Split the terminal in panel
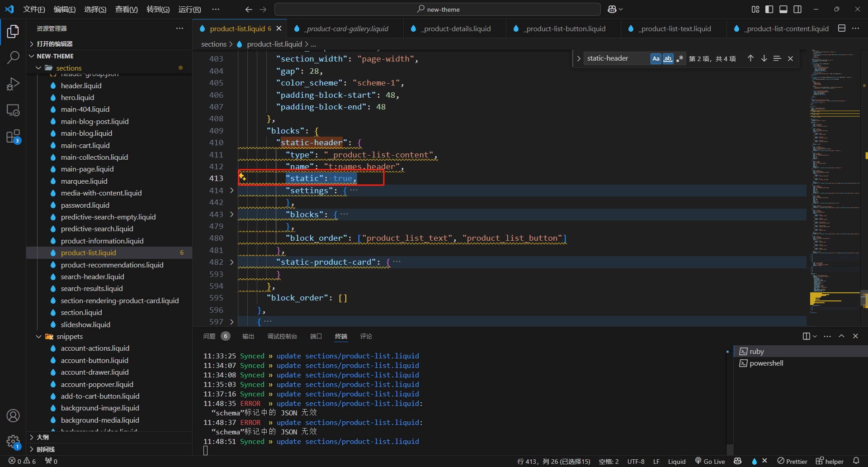This screenshot has height=467, width=868. (806, 336)
